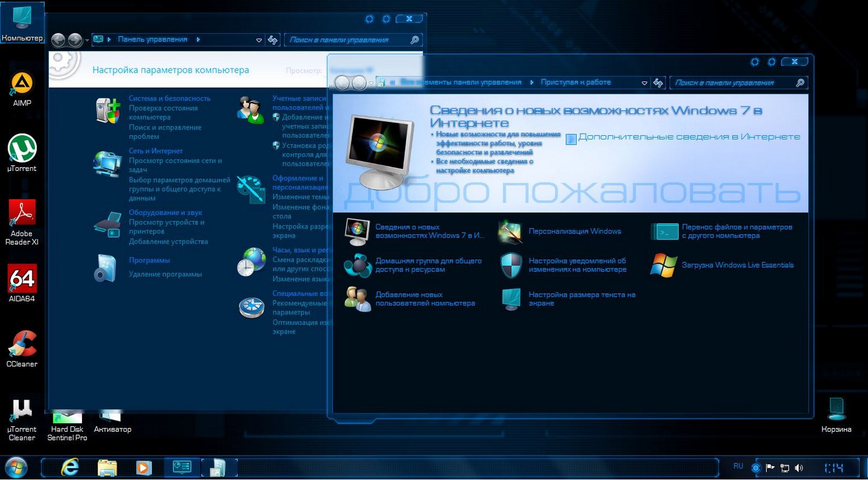Click the Оформление и персонализация icon
The height and width of the screenshot is (480, 868).
point(251,189)
